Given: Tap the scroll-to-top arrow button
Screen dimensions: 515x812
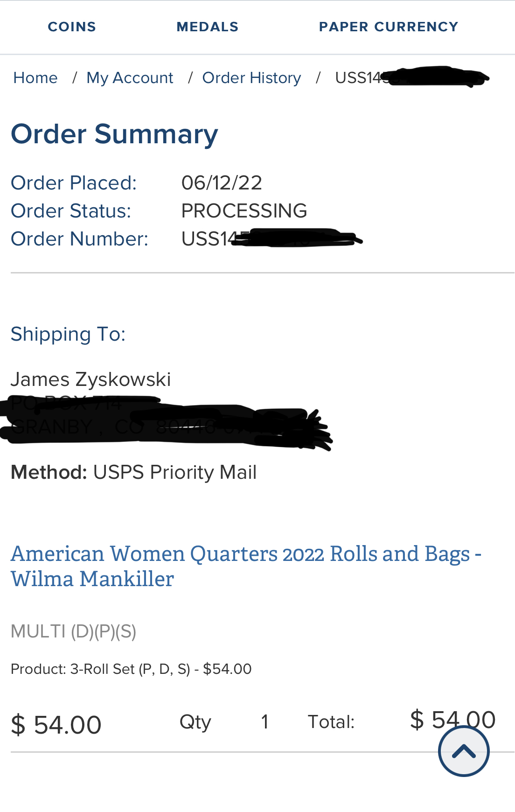Looking at the screenshot, I should click(x=464, y=751).
